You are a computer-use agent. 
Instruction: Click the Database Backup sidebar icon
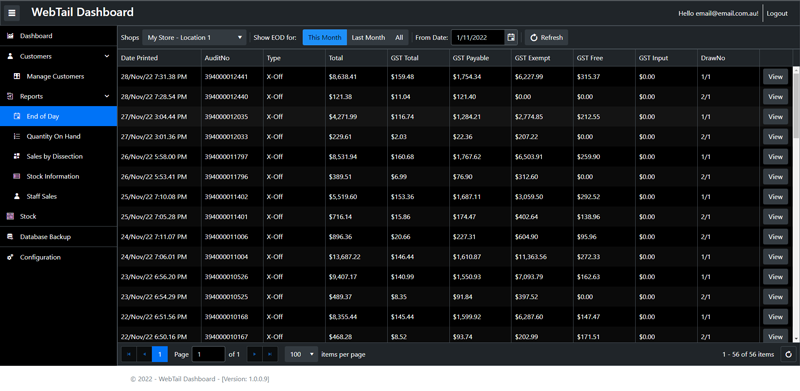(x=10, y=237)
